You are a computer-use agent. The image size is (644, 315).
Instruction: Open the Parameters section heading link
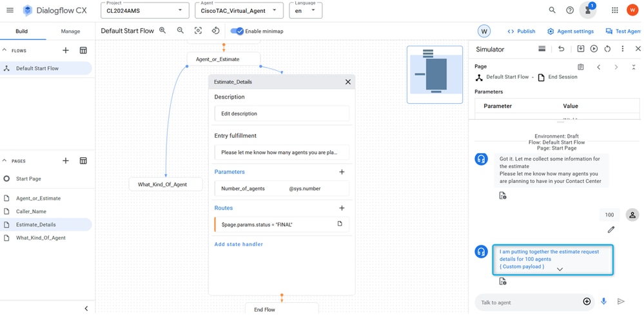(229, 172)
